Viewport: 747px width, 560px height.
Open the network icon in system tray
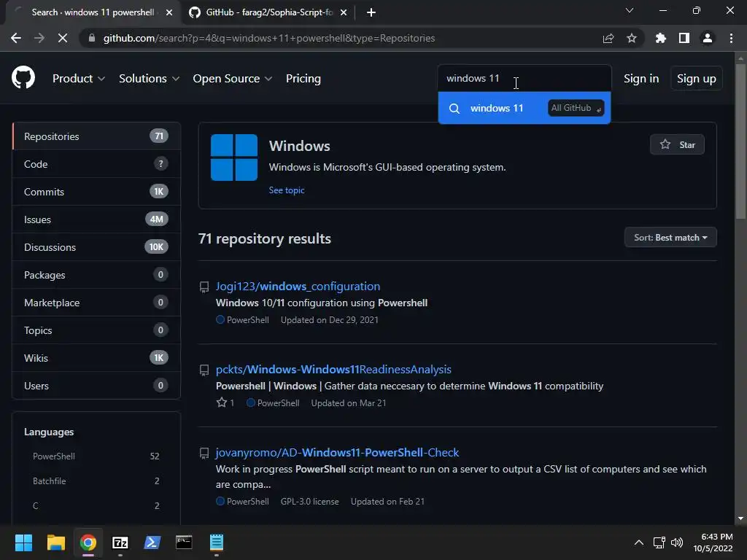(x=659, y=542)
